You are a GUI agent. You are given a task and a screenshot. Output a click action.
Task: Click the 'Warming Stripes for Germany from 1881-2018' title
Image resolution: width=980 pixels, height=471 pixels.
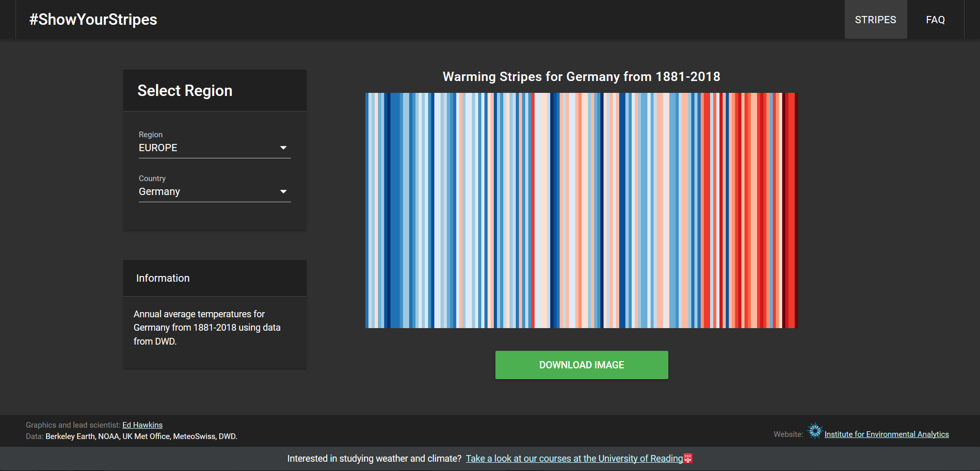582,77
